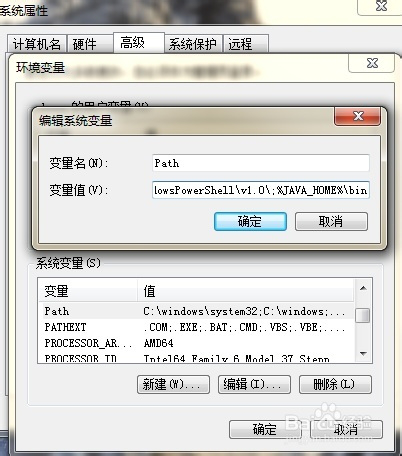Click the scrollbar thumb in system variables list
The width and height of the screenshot is (402, 456).
[362, 315]
